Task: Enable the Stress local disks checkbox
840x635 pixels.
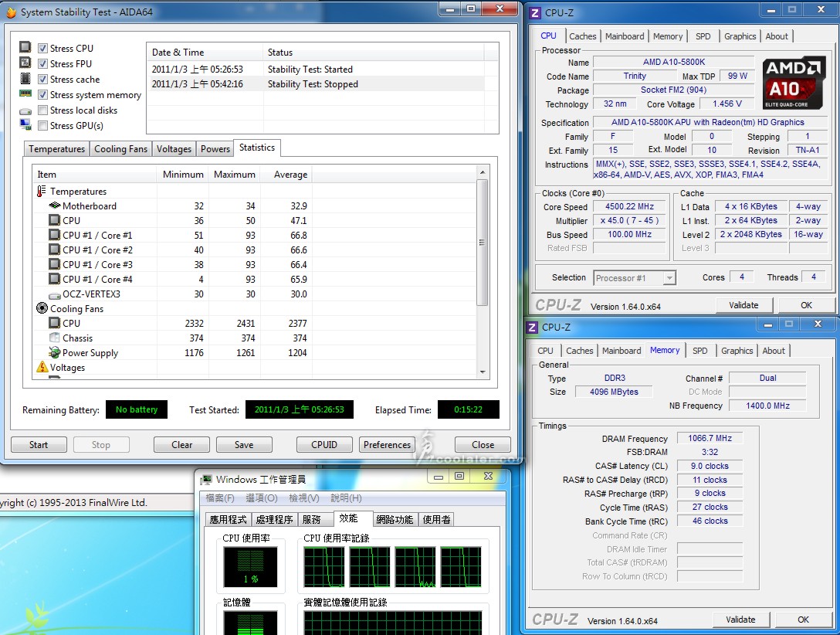Action: point(43,110)
